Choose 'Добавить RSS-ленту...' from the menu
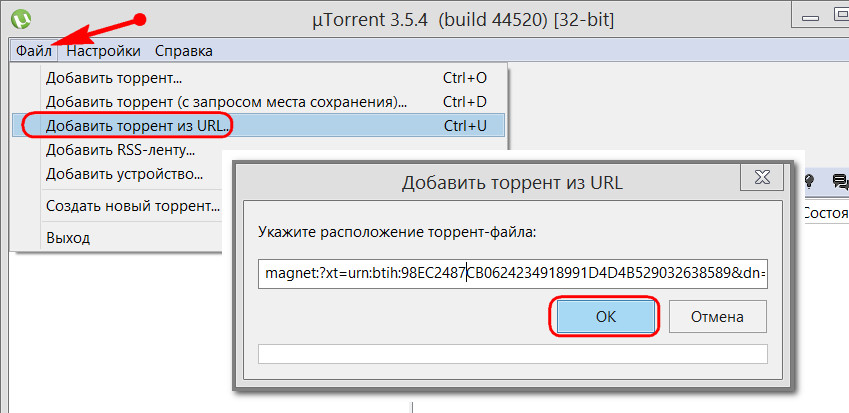Viewport: 849px width, 413px height. click(x=120, y=149)
